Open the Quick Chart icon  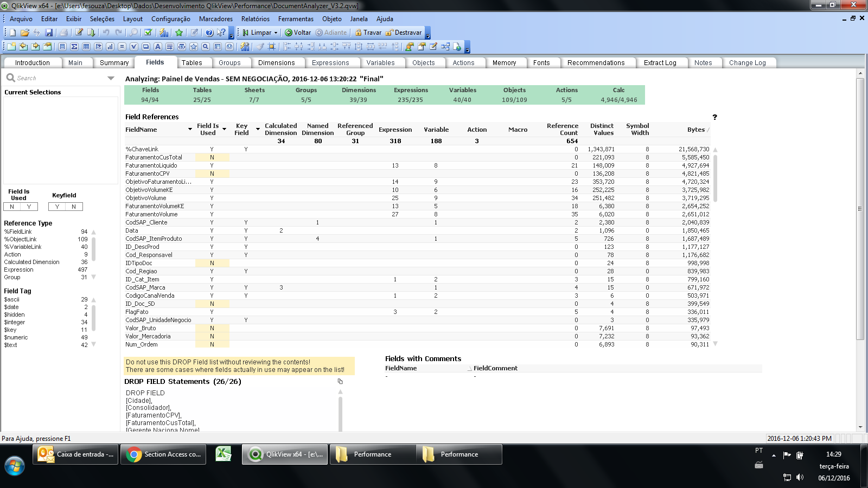(163, 33)
